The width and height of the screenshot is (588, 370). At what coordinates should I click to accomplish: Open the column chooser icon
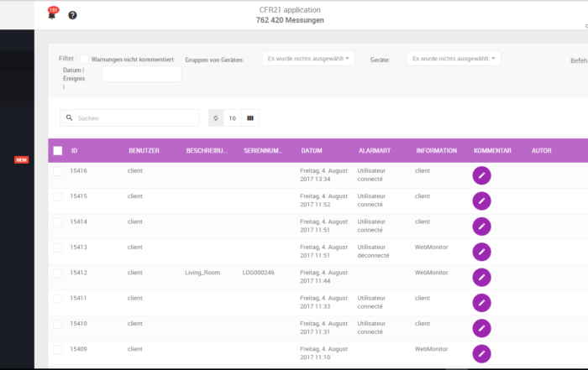pyautogui.click(x=250, y=118)
